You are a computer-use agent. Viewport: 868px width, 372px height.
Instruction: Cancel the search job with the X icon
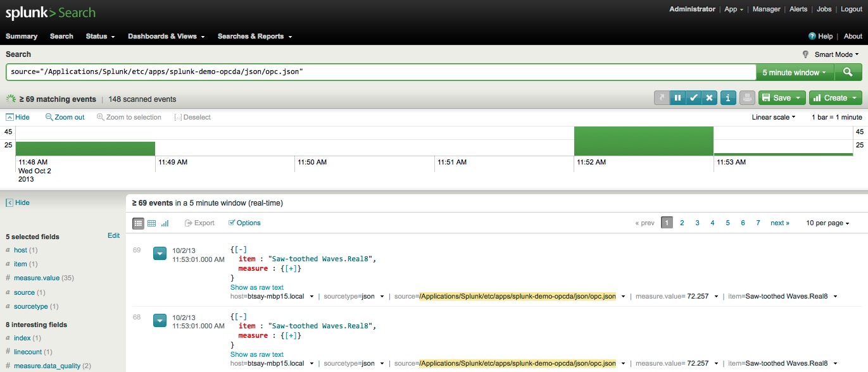[710, 98]
